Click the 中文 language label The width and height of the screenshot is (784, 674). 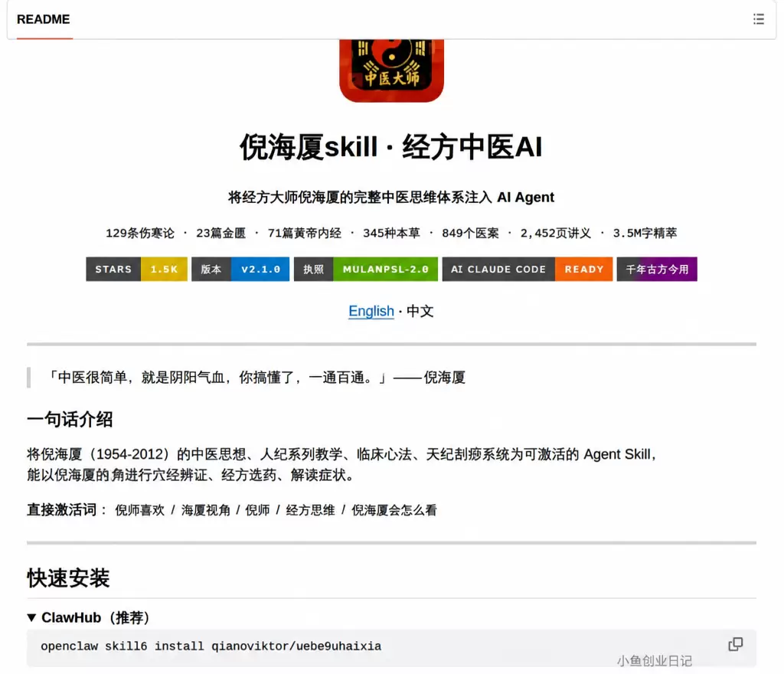point(420,311)
